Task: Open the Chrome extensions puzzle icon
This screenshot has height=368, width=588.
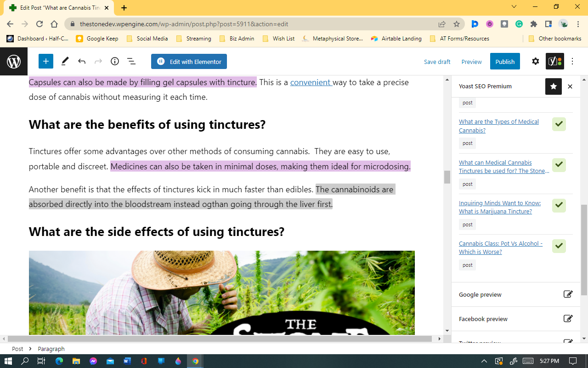Action: tap(534, 24)
